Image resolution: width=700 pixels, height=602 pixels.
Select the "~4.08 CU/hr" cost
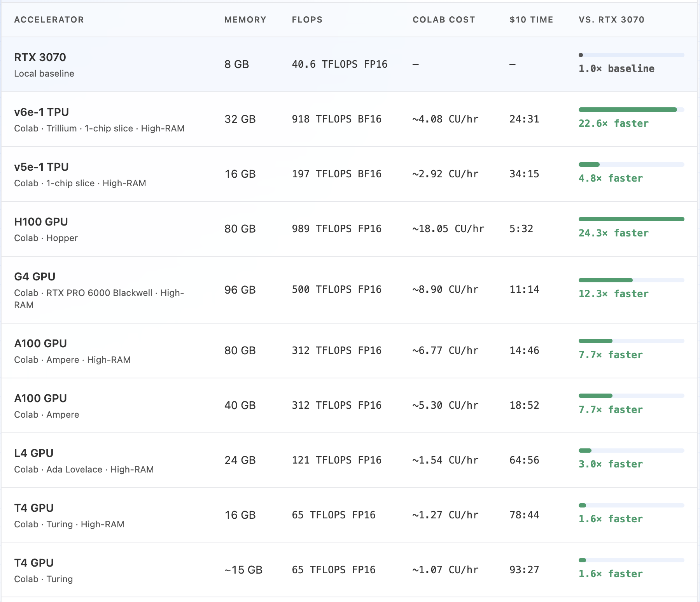(x=445, y=119)
